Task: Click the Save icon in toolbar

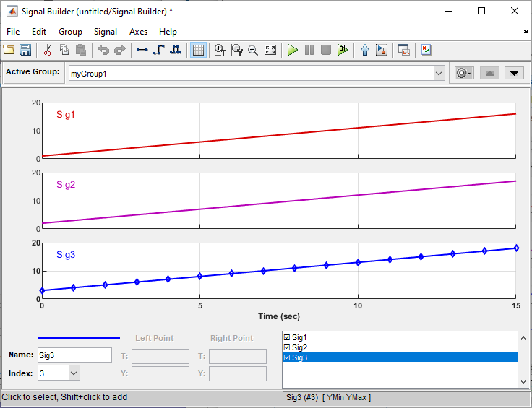Action: tap(25, 51)
